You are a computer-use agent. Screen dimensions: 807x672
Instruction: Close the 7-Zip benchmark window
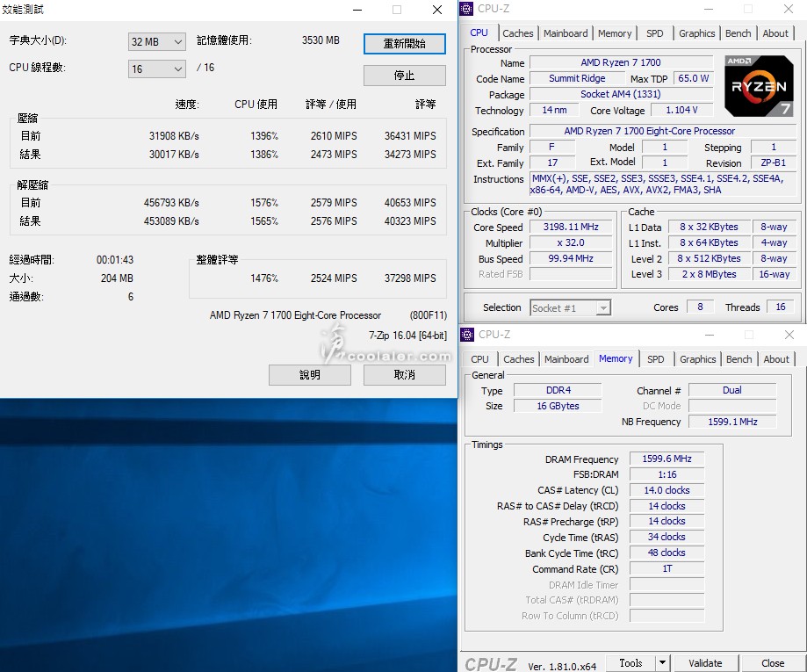pos(437,10)
